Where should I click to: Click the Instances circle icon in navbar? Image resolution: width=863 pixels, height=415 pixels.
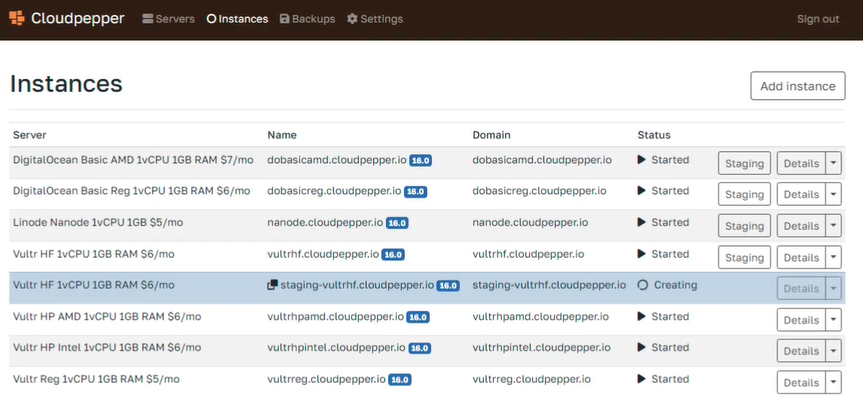(211, 19)
